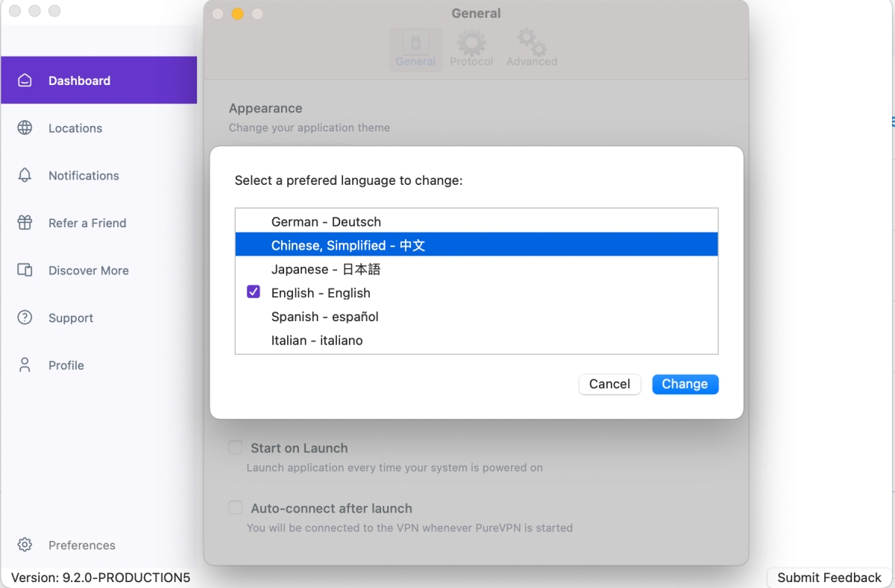Open Preferences label in sidebar

pos(82,546)
